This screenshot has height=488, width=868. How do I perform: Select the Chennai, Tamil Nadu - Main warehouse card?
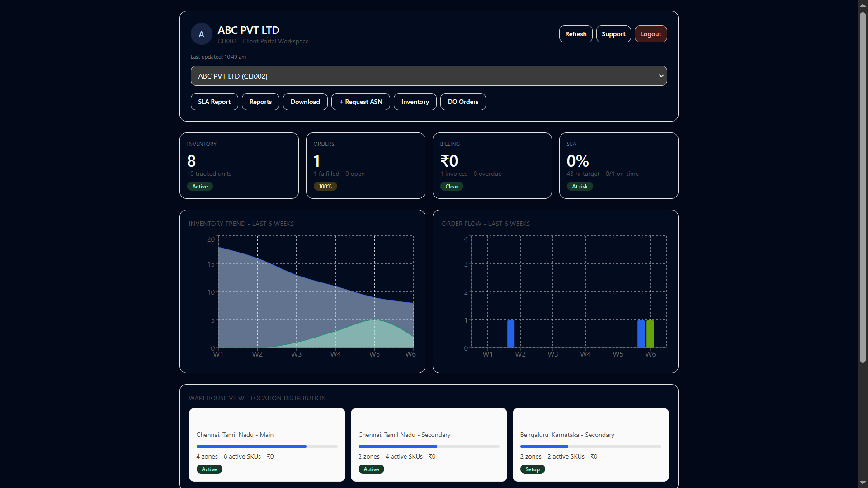click(267, 445)
